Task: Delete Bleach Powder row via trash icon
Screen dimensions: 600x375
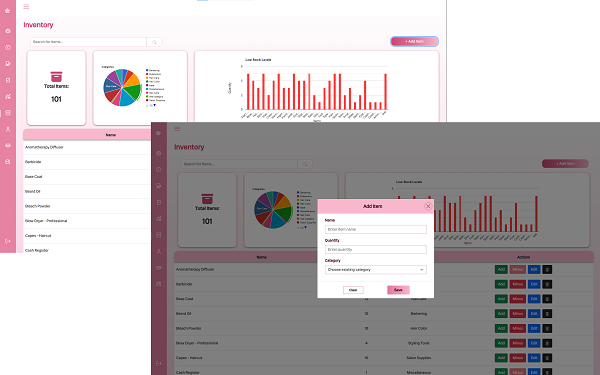Action: (547, 328)
